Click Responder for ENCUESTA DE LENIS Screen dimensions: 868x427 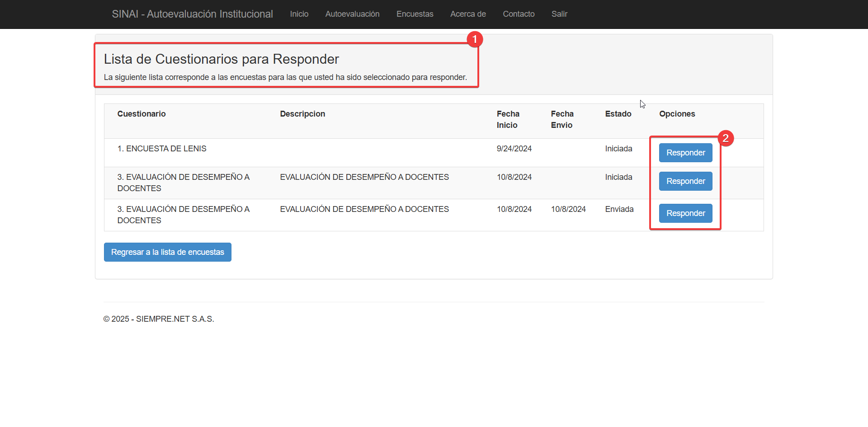685,153
